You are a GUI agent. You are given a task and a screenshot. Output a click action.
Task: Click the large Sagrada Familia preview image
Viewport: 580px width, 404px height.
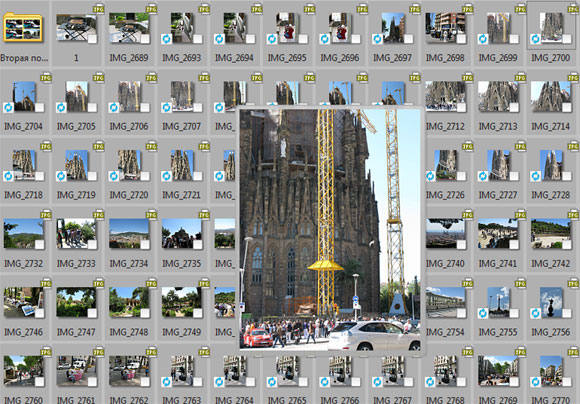[x=330, y=229]
